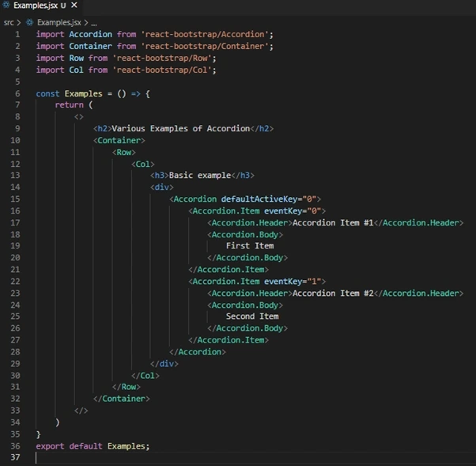Click line number 36 in gutter
476x466 pixels.
[x=15, y=446]
